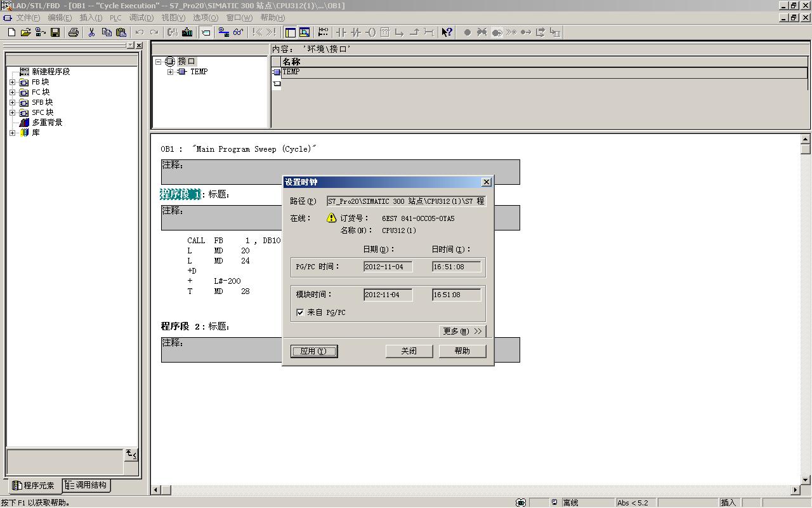Open the 窗口(W) menu
The width and height of the screenshot is (812, 508).
pos(239,18)
